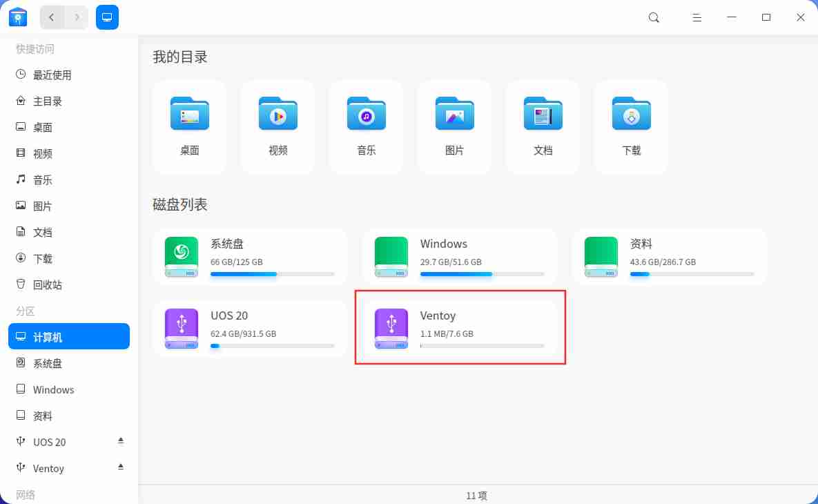Click the back navigation arrow
818x504 pixels.
[x=52, y=17]
